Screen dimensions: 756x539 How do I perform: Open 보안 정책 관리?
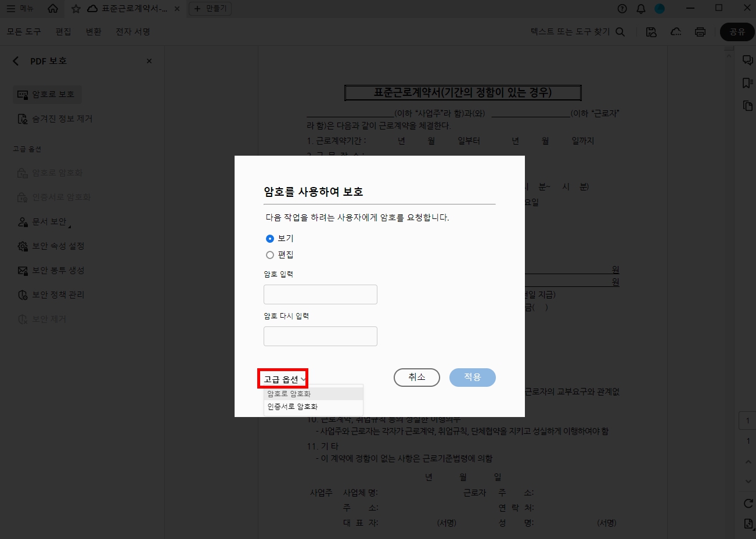[x=51, y=295]
